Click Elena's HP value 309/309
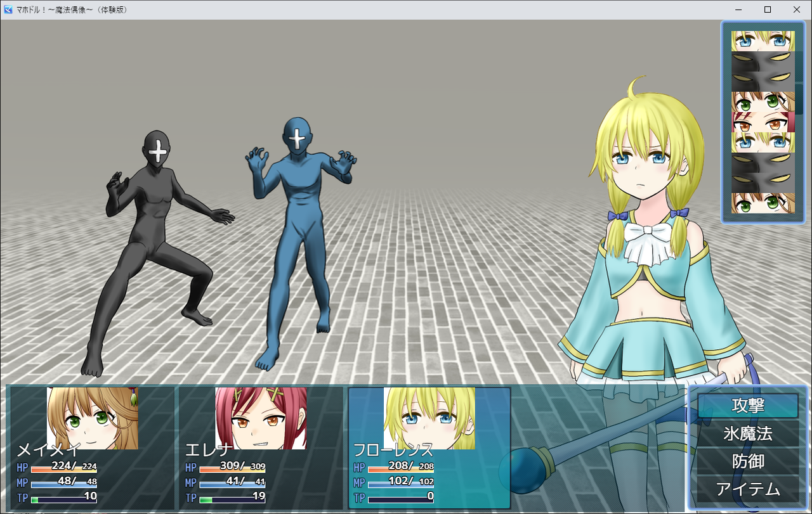 (242, 466)
